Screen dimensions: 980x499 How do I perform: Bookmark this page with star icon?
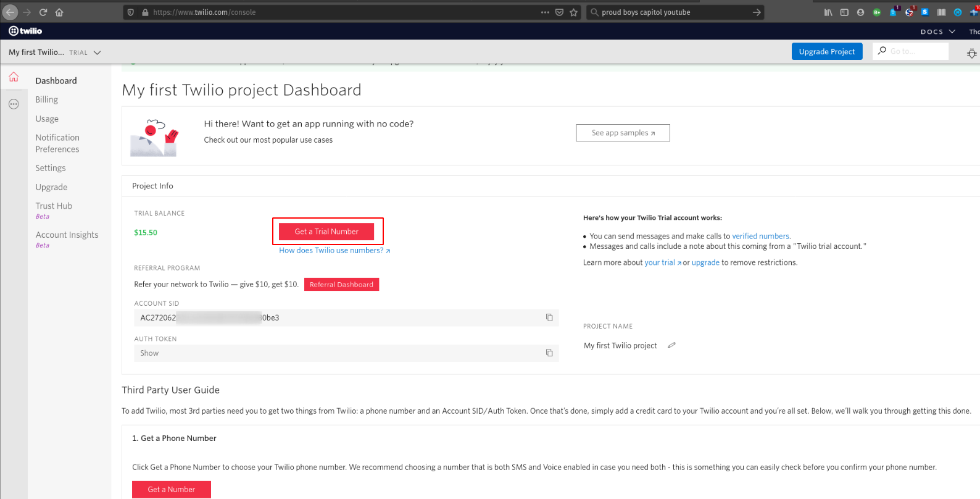pyautogui.click(x=574, y=12)
